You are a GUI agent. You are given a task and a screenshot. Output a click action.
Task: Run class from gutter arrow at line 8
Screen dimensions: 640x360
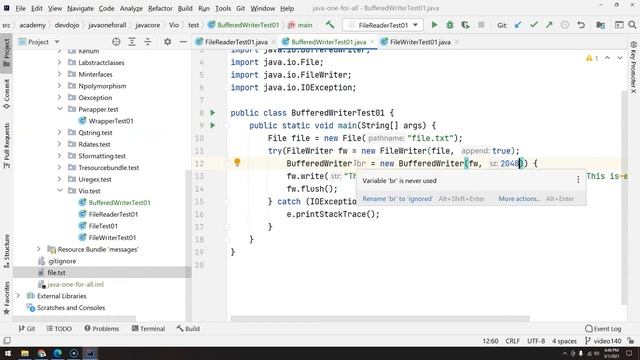213,113
